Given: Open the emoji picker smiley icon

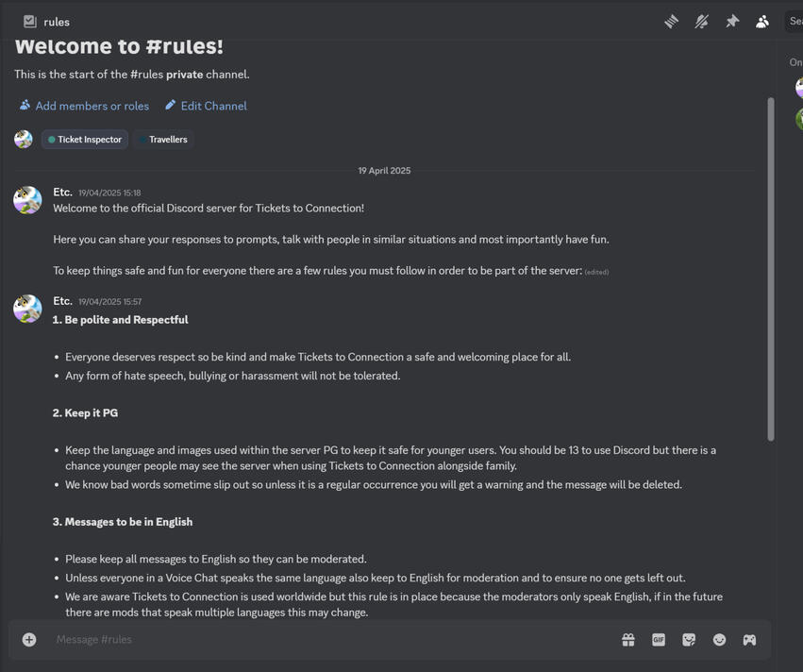Looking at the screenshot, I should pyautogui.click(x=719, y=640).
